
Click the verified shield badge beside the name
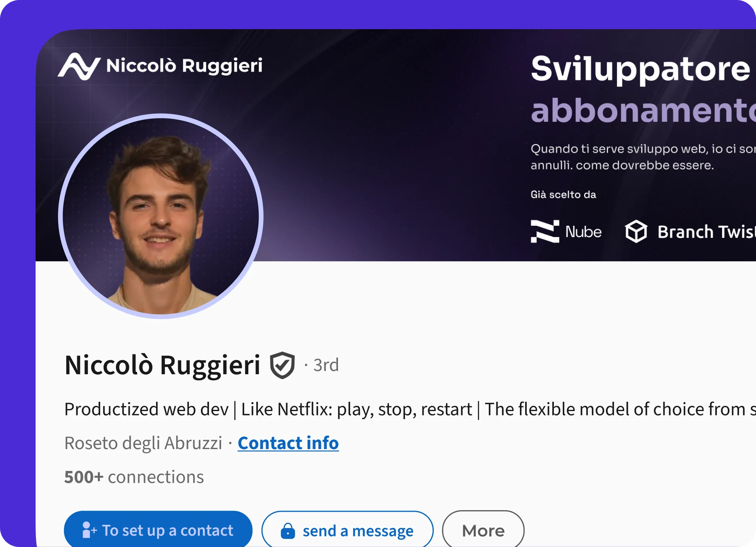pos(282,365)
